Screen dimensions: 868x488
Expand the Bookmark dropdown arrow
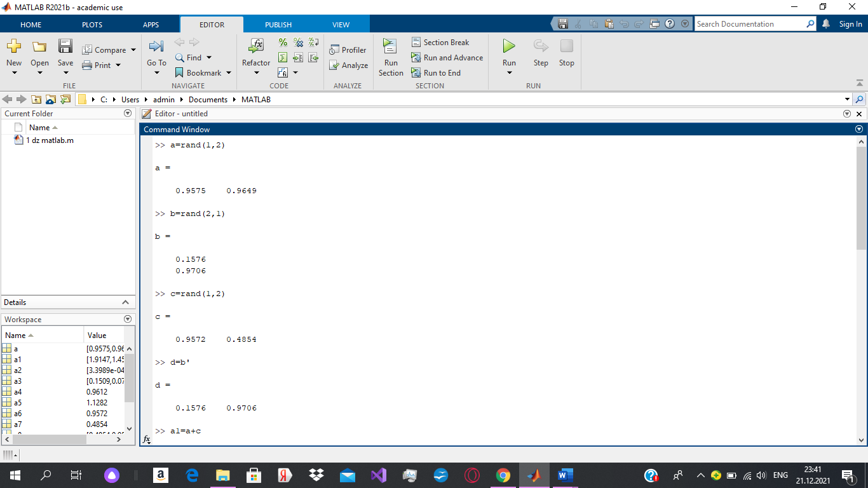229,73
